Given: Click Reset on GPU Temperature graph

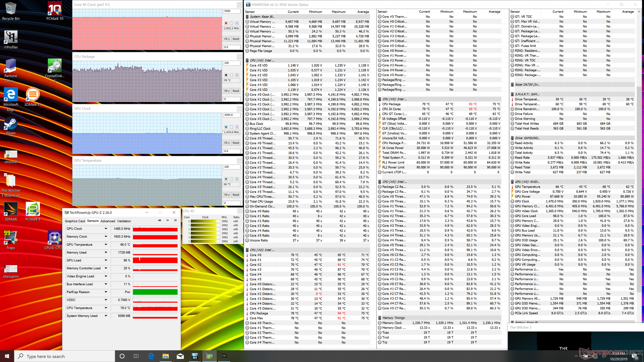Looking at the screenshot, I should coord(236,195).
